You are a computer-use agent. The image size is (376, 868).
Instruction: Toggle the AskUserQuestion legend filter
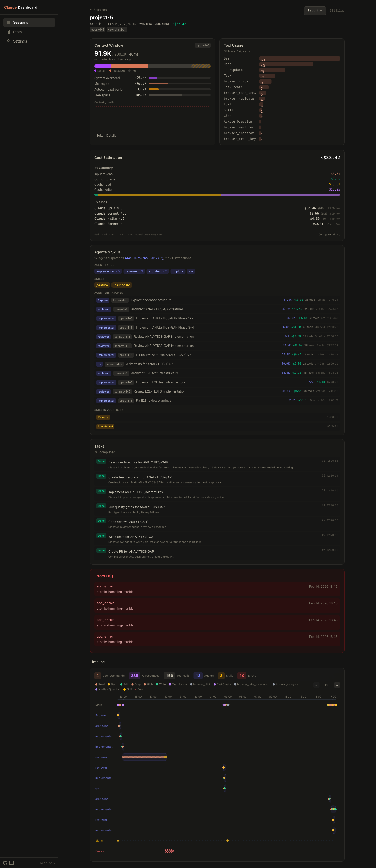(x=108, y=689)
